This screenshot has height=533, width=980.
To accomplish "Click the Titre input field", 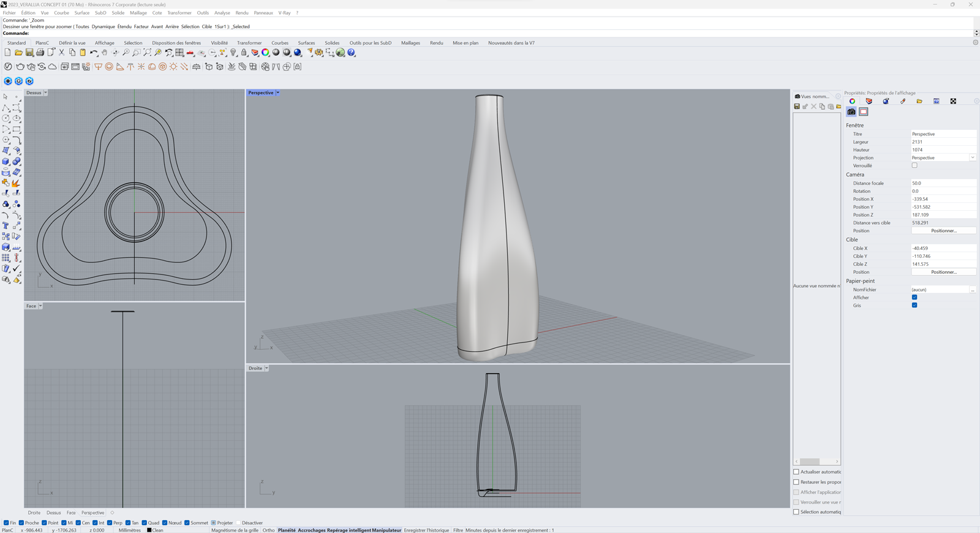I will (x=943, y=134).
